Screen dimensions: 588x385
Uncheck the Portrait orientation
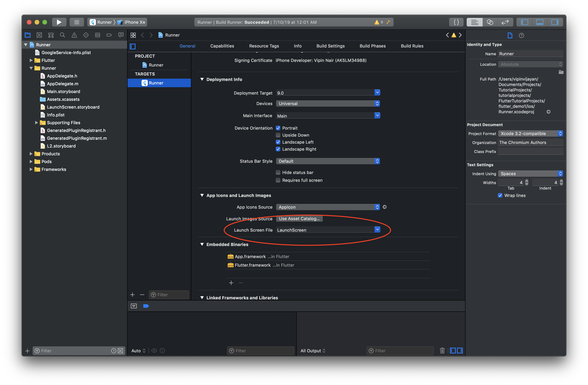[x=278, y=128]
